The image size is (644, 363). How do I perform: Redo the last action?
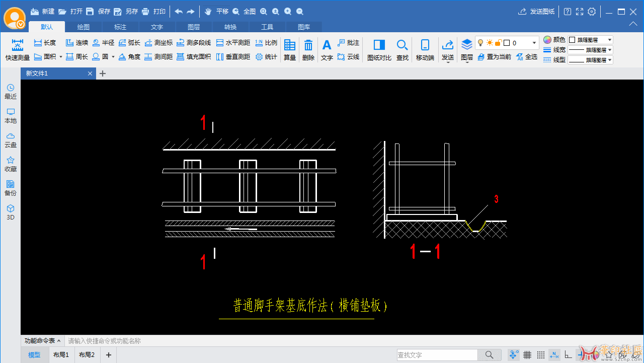coord(191,11)
